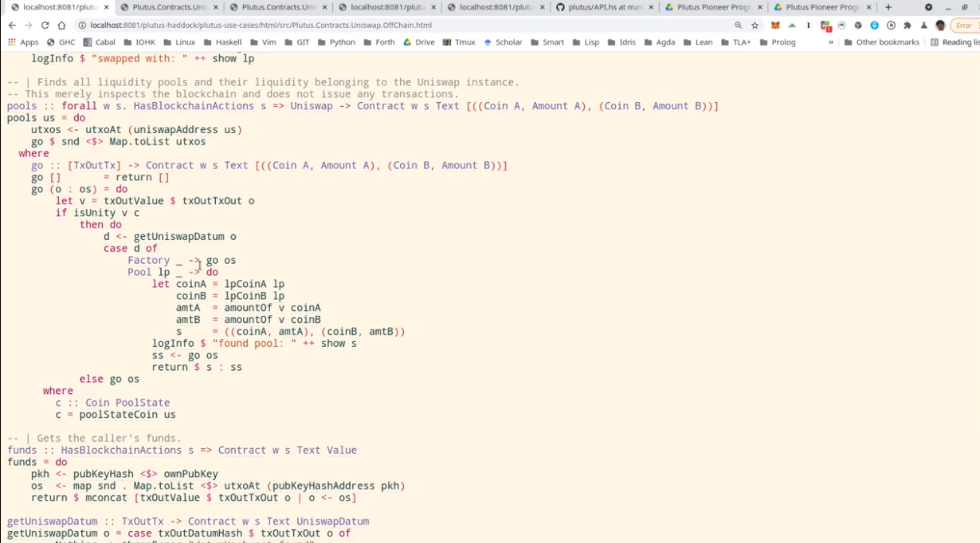This screenshot has height=543, width=980.
Task: Open the Scholar bookmark
Action: click(x=503, y=42)
